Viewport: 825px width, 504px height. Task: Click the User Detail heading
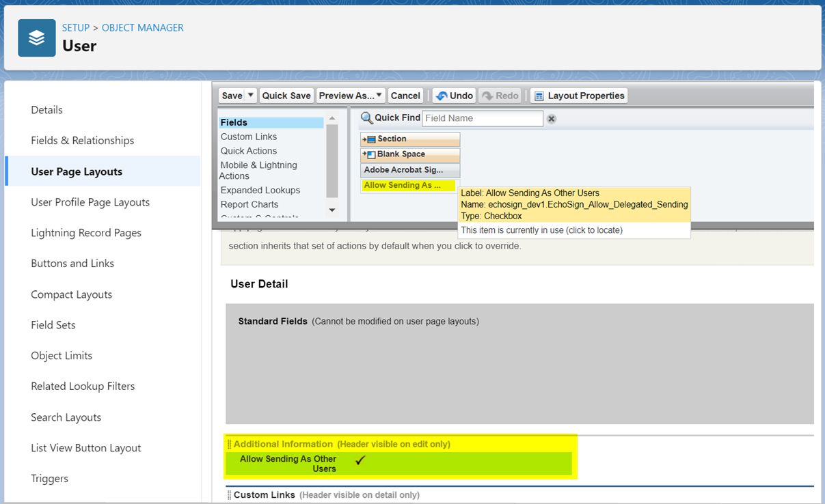tap(259, 284)
